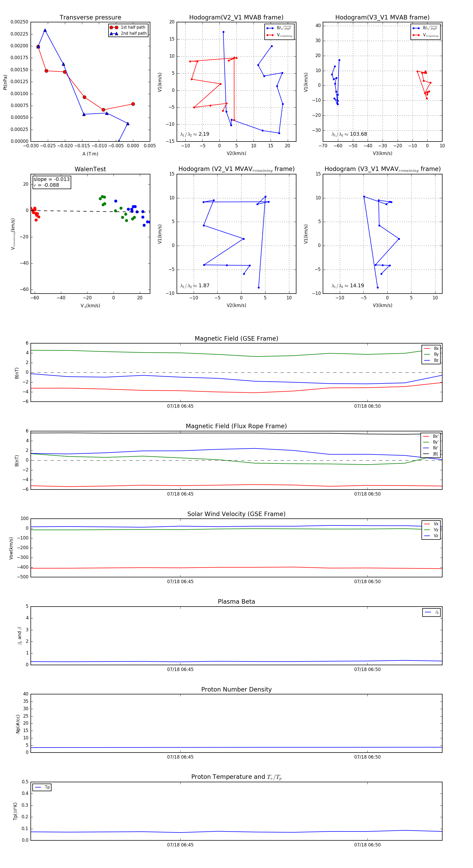Select 'Bx' legend entry in GSE magnetic field plot
Screen dimensions: 473x868
coord(431,349)
